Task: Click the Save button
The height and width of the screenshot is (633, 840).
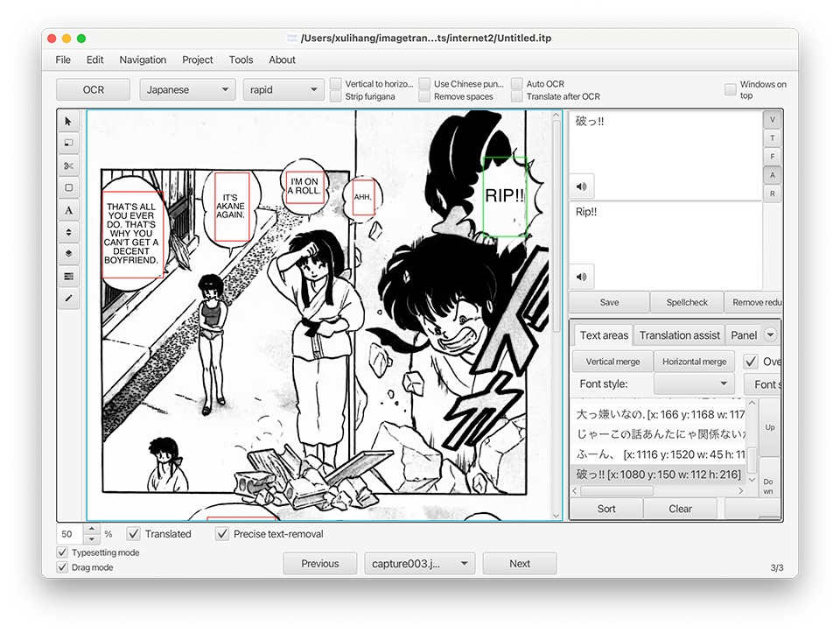Action: 609,302
